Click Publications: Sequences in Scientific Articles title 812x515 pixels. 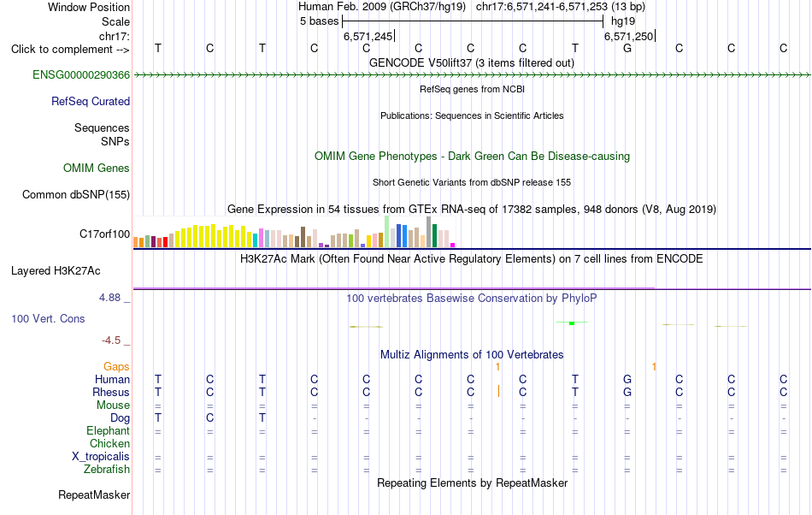472,116
